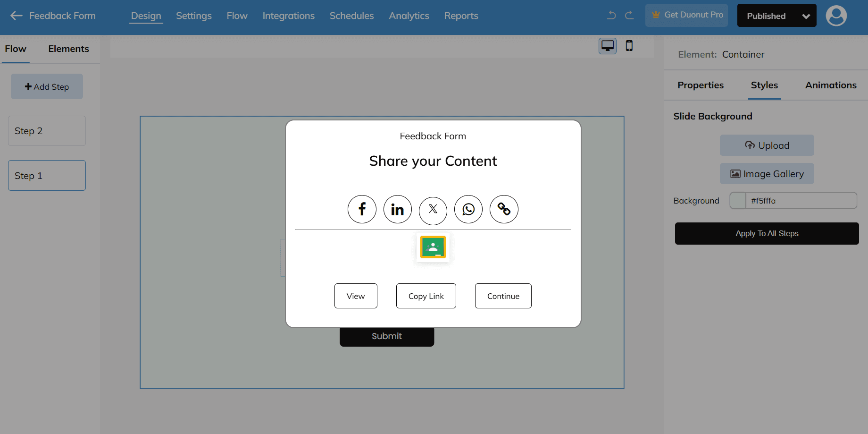
Task: Go back using the left arrow
Action: point(17,16)
